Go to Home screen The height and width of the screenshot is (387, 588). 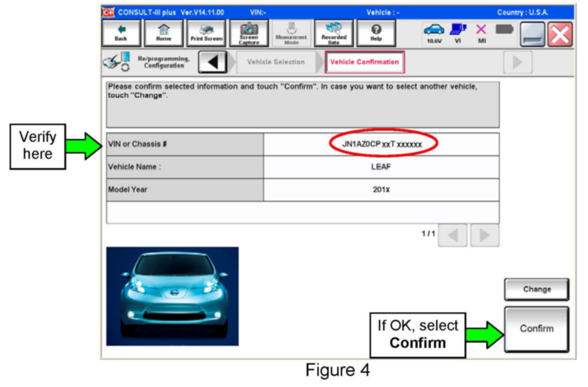163,33
